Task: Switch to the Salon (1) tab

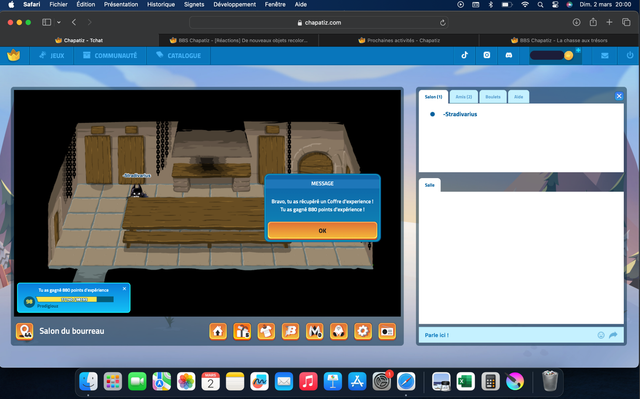Action: coord(433,97)
